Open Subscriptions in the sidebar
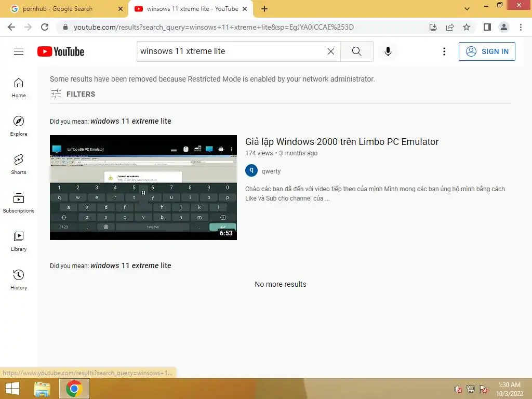This screenshot has height=399, width=532. pyautogui.click(x=19, y=203)
